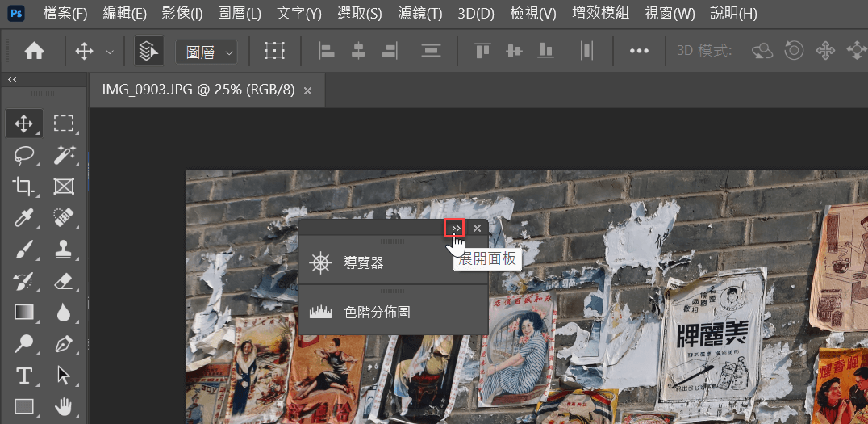This screenshot has width=868, height=424.
Task: Open the 圖層 auto-select dropdown
Action: click(x=207, y=52)
